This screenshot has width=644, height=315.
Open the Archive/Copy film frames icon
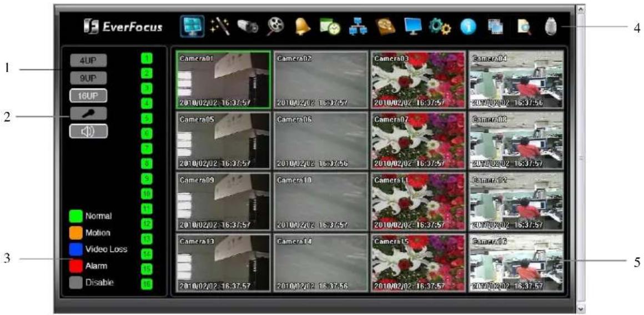495,28
